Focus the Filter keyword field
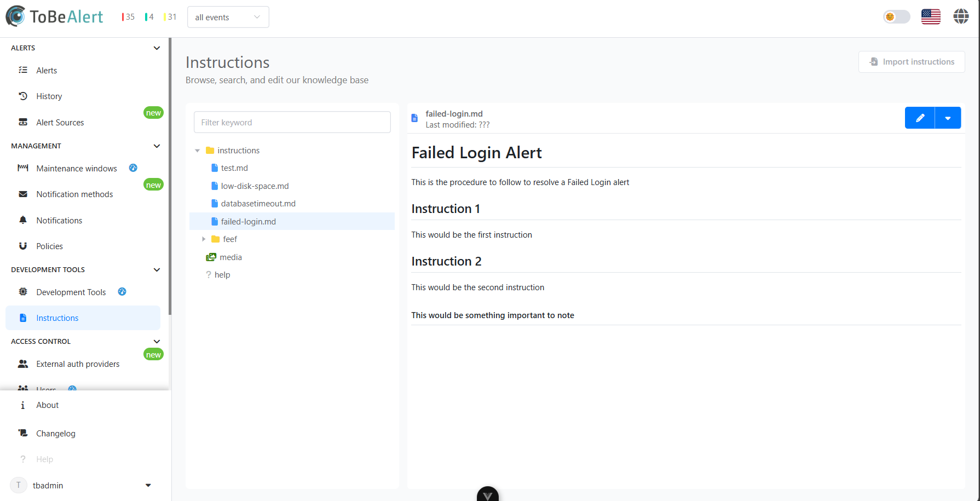 [292, 123]
